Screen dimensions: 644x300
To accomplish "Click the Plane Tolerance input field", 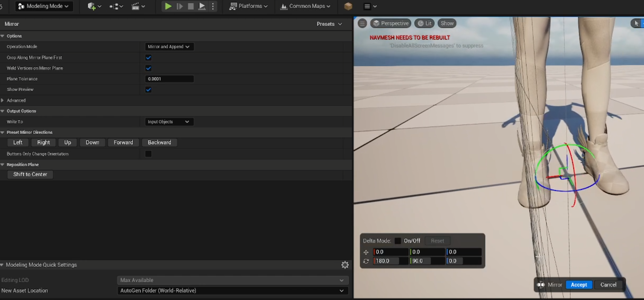I will point(169,79).
